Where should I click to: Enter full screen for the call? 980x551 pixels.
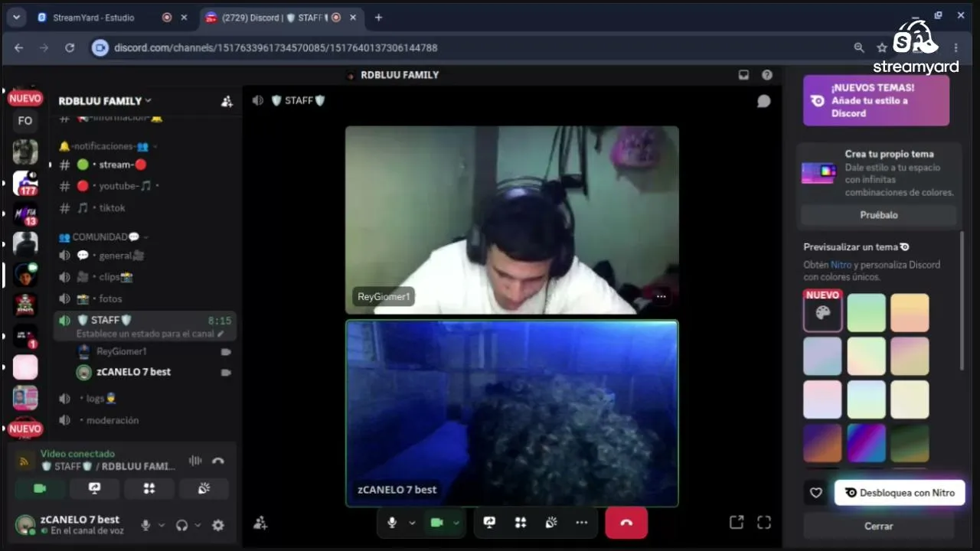pos(764,523)
